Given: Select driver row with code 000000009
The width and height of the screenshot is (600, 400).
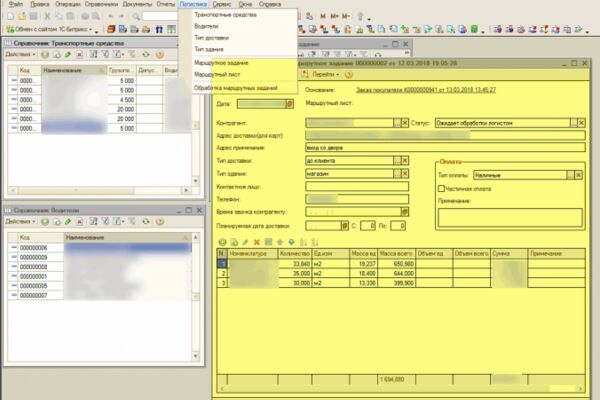Looking at the screenshot, I should (99, 257).
